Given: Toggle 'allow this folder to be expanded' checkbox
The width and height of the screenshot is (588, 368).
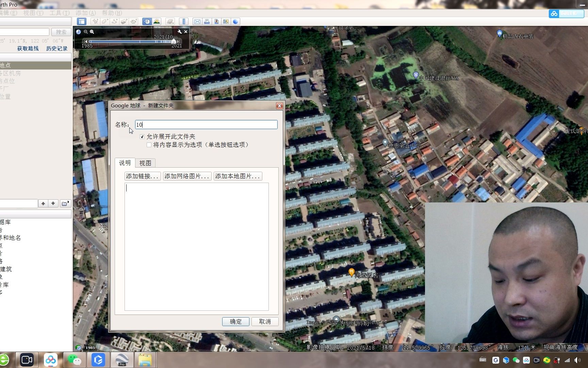Looking at the screenshot, I should 142,137.
